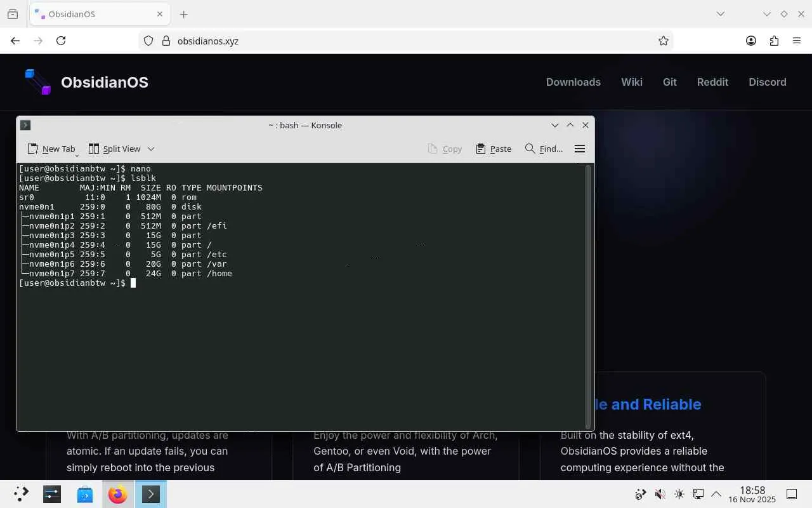
Task: Click the ObsidianOS logo icon
Action: tap(37, 82)
